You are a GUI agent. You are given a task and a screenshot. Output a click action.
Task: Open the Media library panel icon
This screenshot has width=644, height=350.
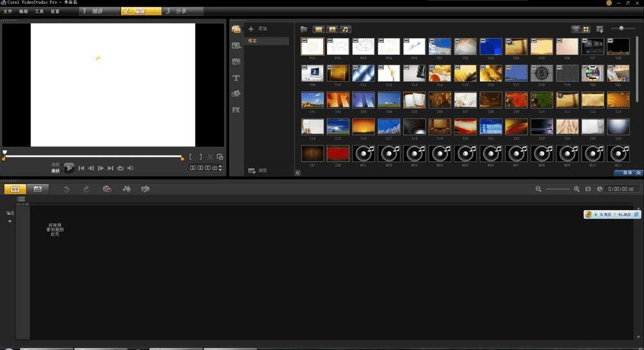pyautogui.click(x=236, y=30)
